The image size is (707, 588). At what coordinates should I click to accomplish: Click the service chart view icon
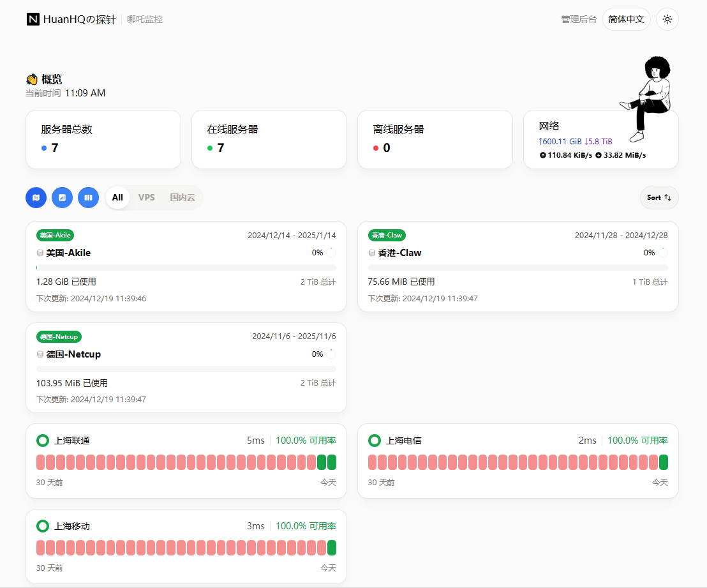[63, 197]
